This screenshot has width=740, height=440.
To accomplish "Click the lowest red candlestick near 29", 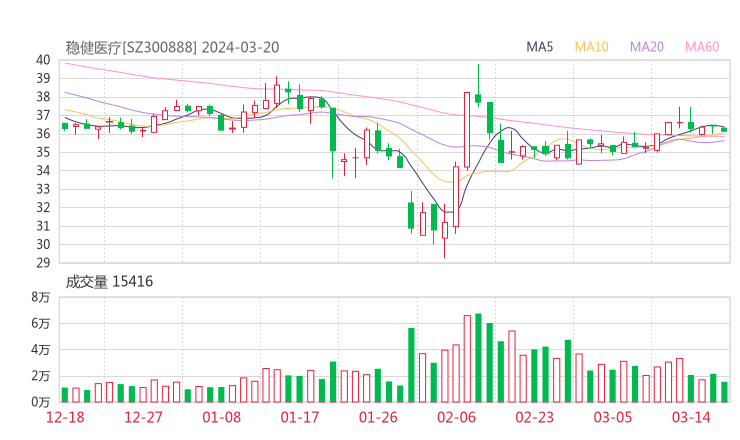I will tap(445, 230).
